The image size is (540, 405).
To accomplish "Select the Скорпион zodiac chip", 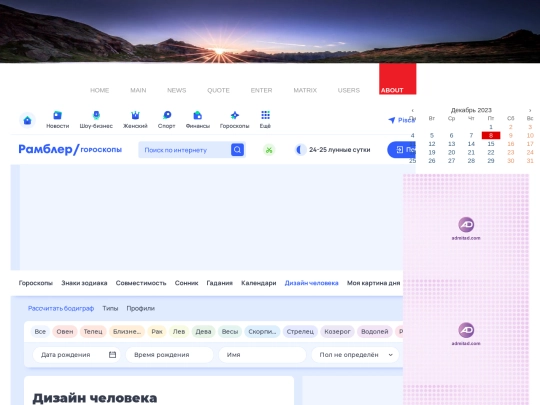I will click(x=262, y=332).
